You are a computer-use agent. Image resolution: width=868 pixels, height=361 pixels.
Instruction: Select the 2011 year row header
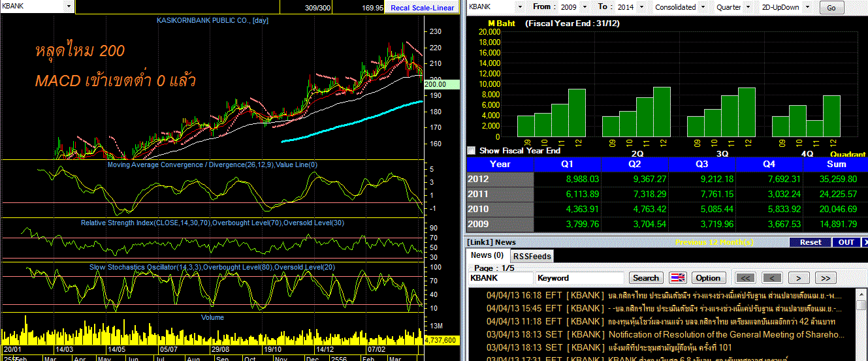(x=500, y=194)
